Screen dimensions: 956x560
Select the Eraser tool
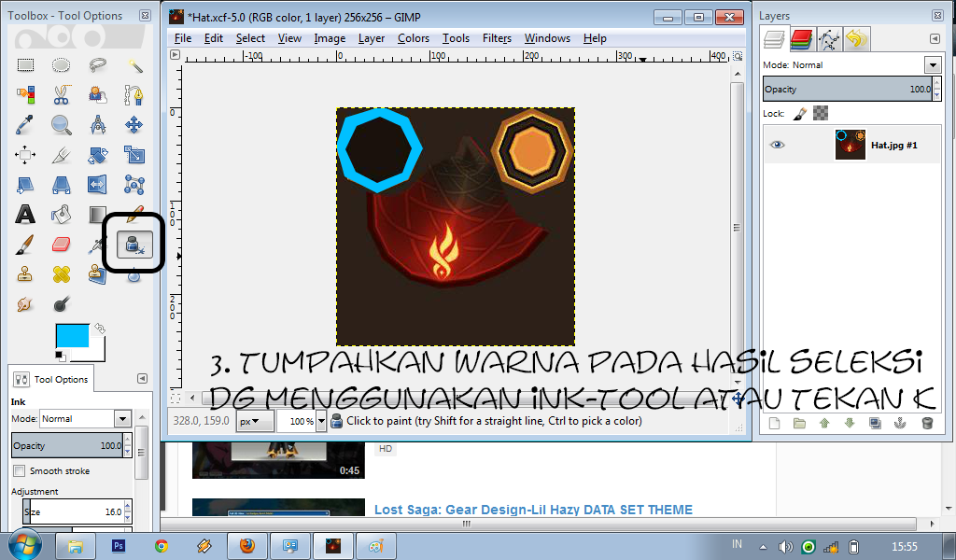click(61, 245)
